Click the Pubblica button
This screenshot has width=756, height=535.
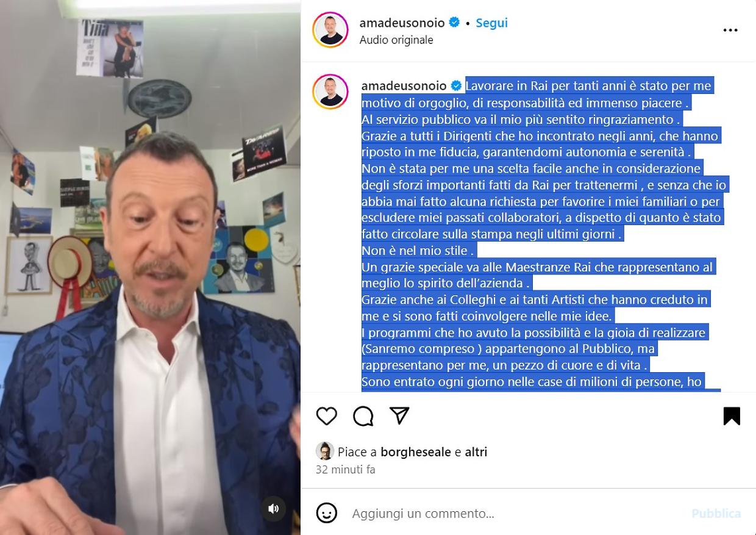(716, 514)
